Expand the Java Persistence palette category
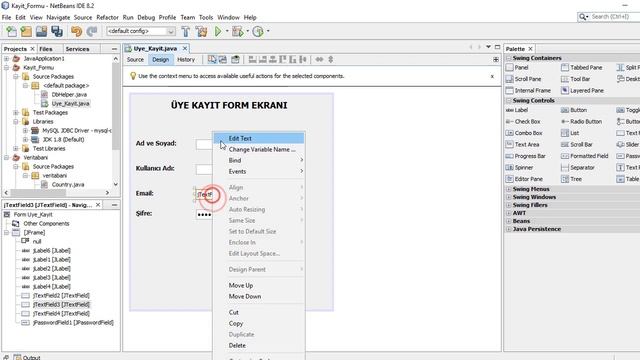Screen dimensions: 640x360 (x=509, y=229)
